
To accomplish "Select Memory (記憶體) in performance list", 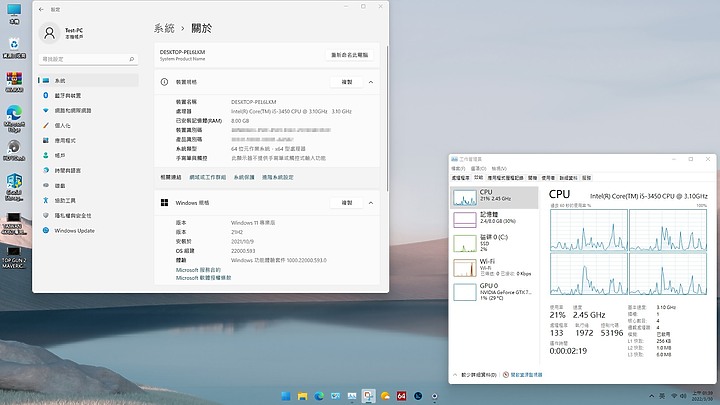I will pyautogui.click(x=495, y=219).
